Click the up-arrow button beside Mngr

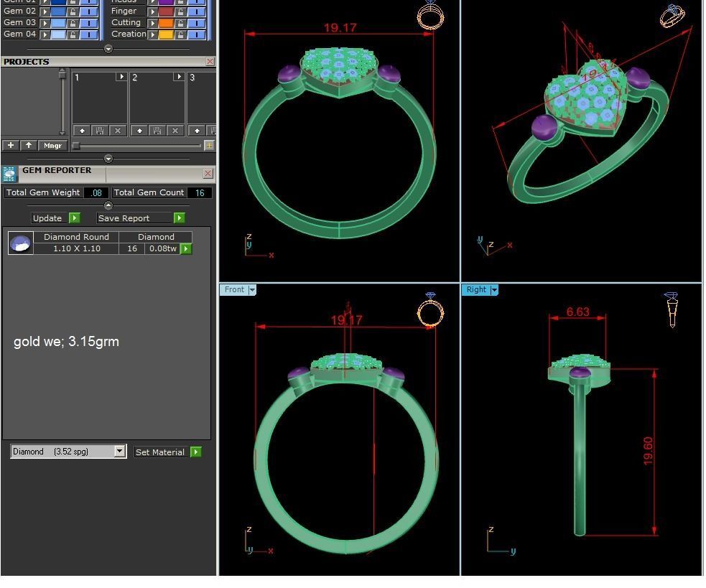[28, 145]
